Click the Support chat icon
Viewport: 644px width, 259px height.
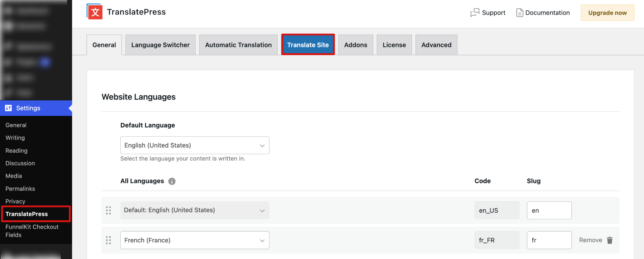click(475, 13)
